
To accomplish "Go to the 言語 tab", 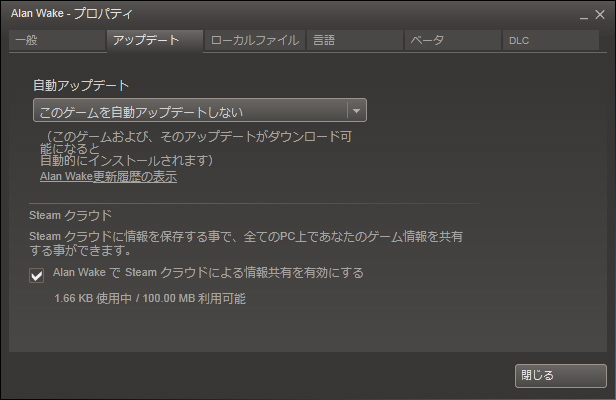I will tap(355, 40).
